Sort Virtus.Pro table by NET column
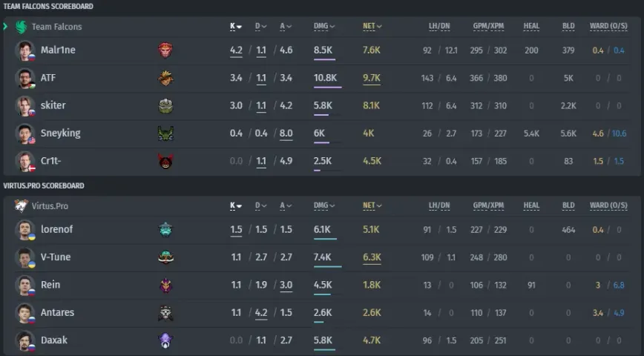Viewport: 644px width, 356px height. [x=372, y=205]
